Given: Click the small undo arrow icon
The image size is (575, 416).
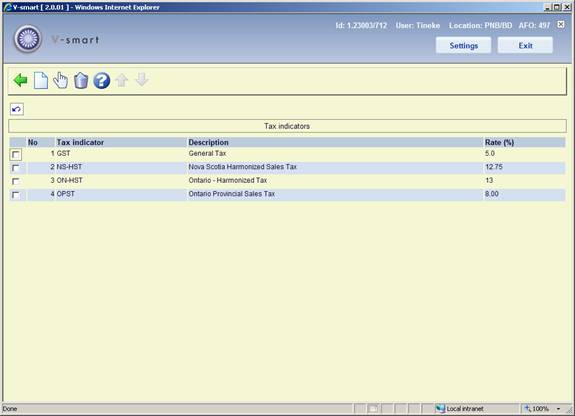Looking at the screenshot, I should pos(17,109).
